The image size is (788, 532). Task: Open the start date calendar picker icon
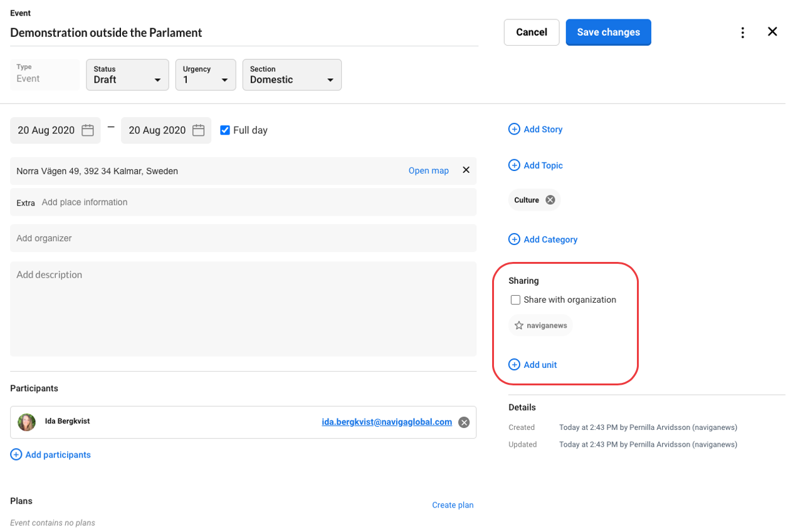pos(88,130)
